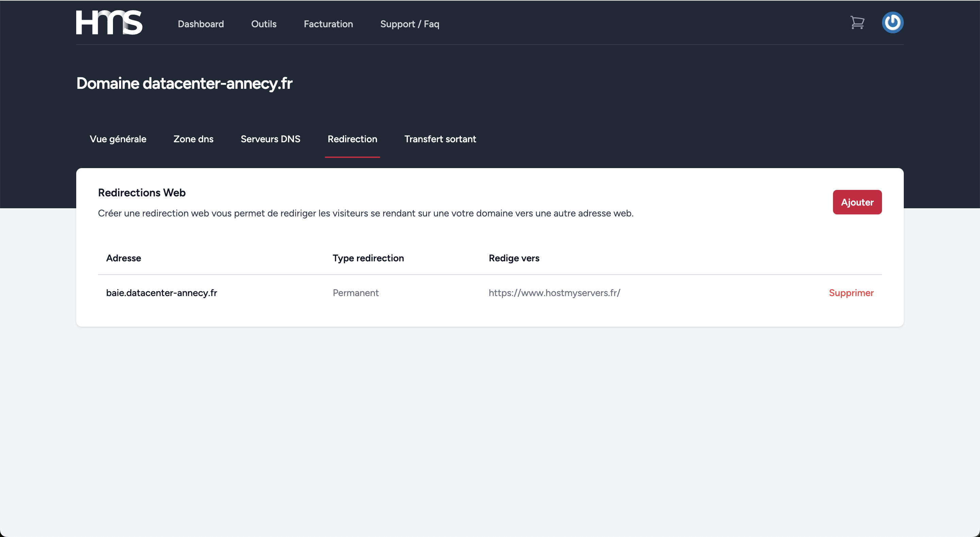Click the Permanent redirection type cell

(x=355, y=293)
